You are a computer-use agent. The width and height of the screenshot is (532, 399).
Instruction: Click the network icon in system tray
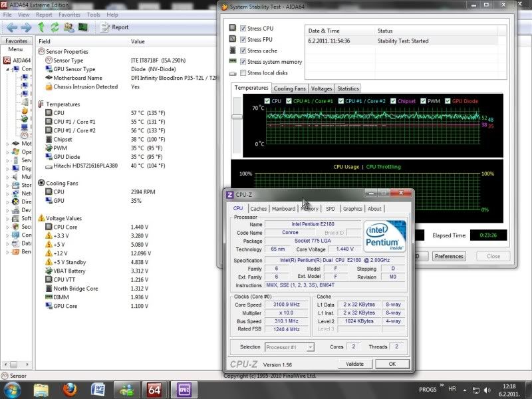[476, 390]
